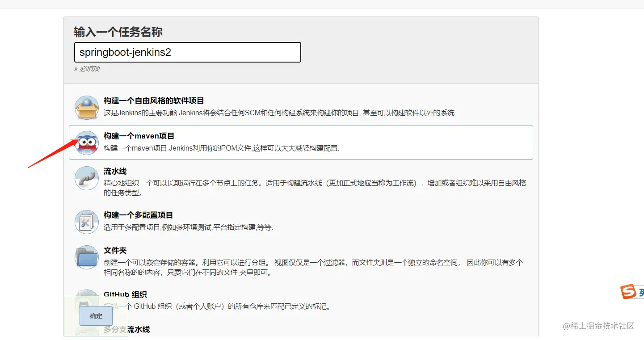Screen dimensions: 644x340
Task: Click the freestyle project box icon
Action: [x=86, y=108]
